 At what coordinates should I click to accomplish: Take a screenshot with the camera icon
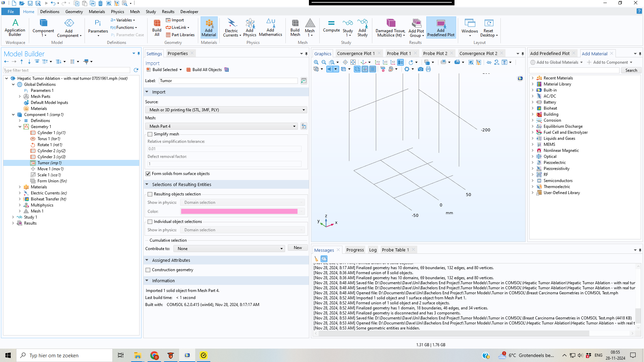tap(420, 69)
